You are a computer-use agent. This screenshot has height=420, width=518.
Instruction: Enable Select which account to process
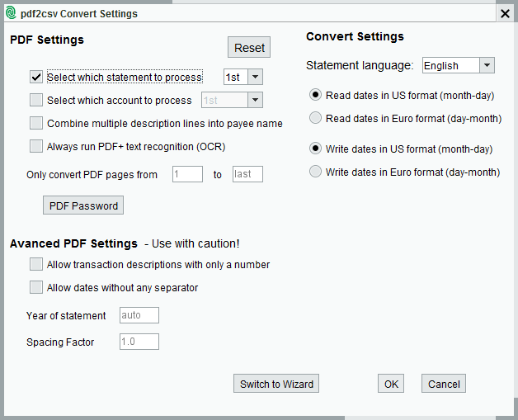36,100
